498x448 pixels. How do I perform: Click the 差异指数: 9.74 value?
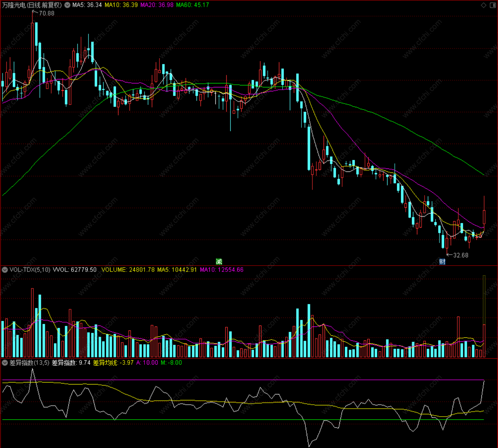71,363
